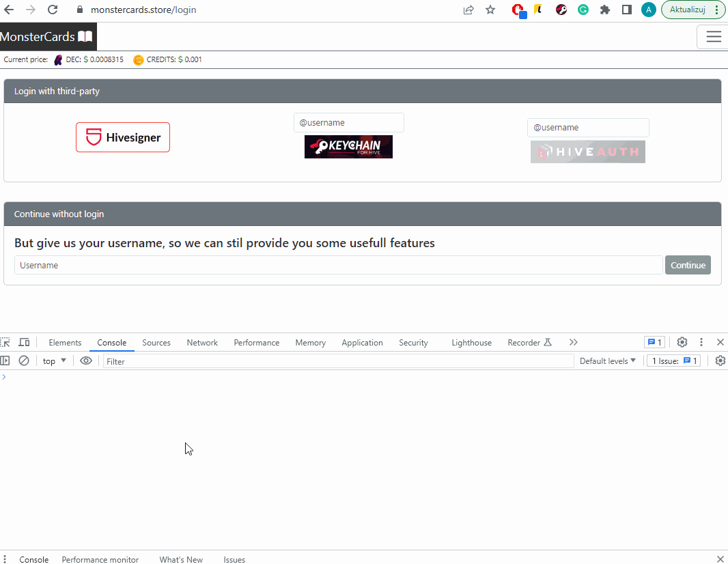Open the red ad blocker extension
Screen dimensions: 728x564
518,10
